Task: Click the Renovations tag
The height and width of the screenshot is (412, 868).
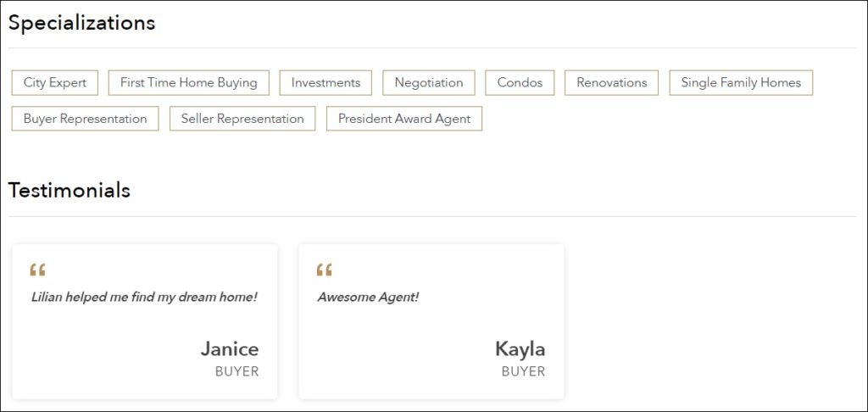Action: (611, 82)
